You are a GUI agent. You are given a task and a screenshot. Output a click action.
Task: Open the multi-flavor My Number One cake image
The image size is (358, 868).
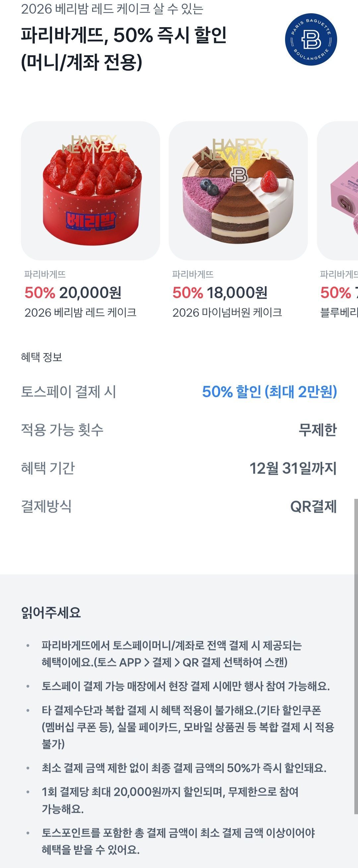(x=238, y=191)
